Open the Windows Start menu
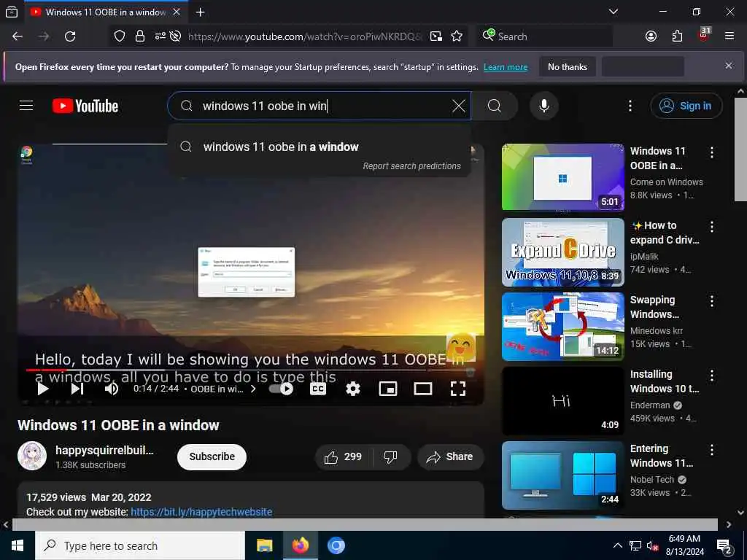This screenshot has width=747, height=560. (18, 545)
